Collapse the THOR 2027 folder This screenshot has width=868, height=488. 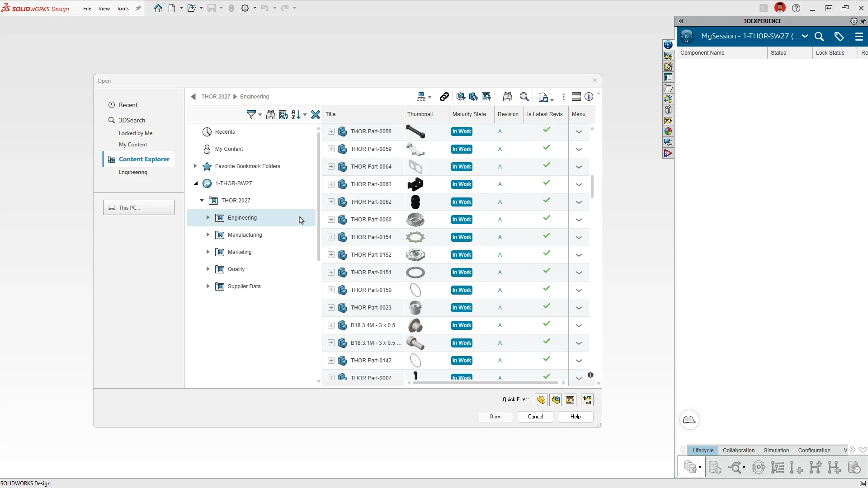[202, 200]
